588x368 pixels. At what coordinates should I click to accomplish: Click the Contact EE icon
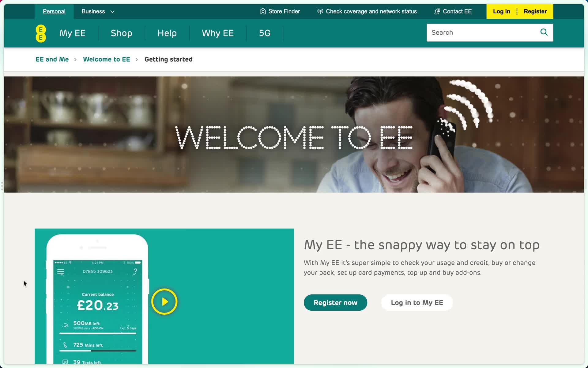[437, 11]
